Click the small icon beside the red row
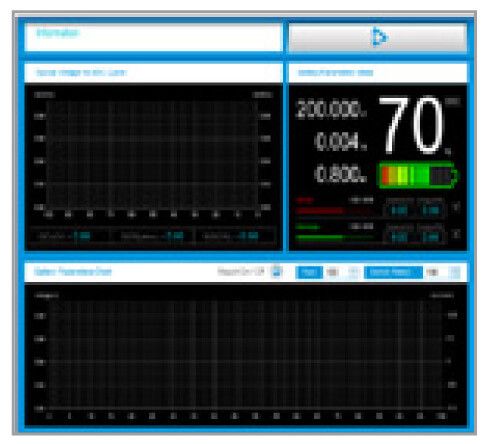Viewport: 487px width, 444px height. point(456,207)
